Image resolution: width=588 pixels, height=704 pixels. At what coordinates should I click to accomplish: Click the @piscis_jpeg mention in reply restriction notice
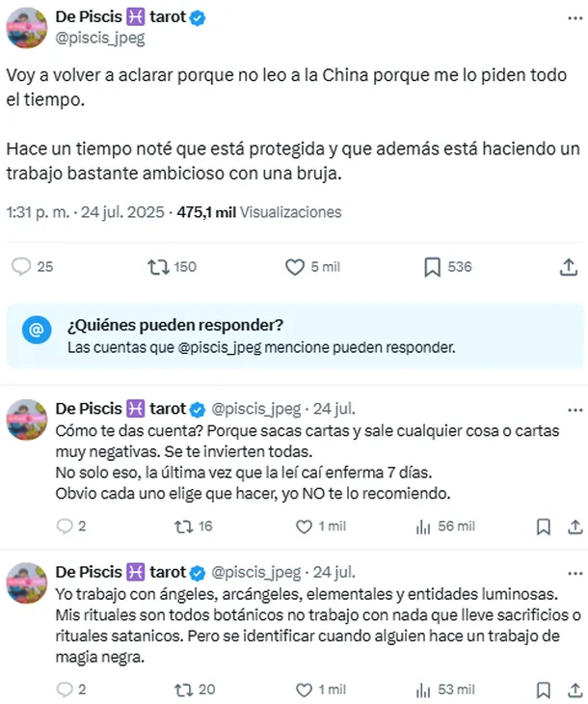[x=220, y=347]
